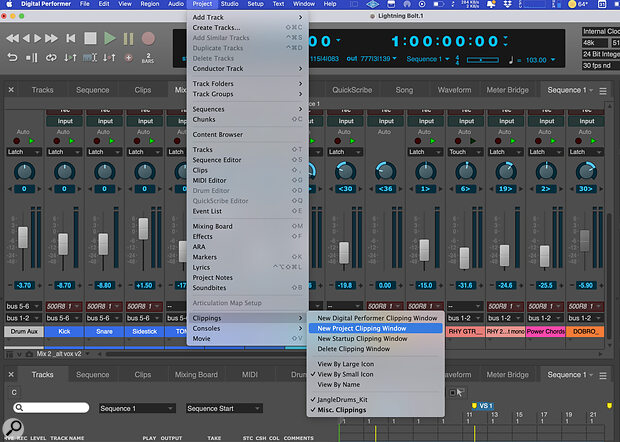This screenshot has height=442, width=620.
Task: Switch to Meter Bridge tab in upper panel
Action: 507,90
